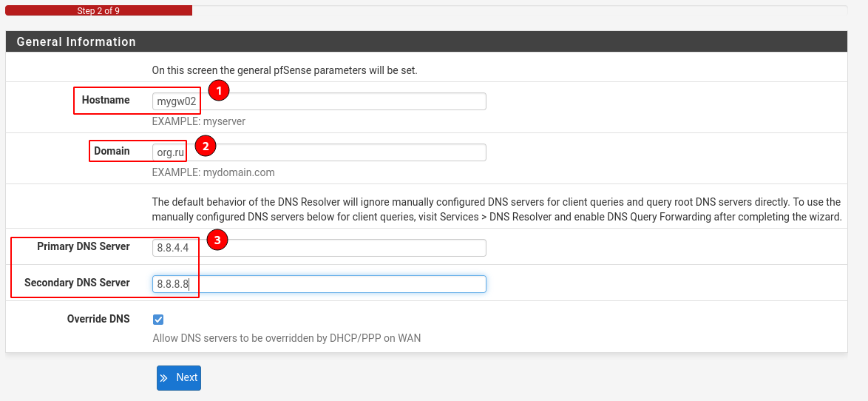868x401 pixels.
Task: Click the 'Allow DNS servers to be overridden' text
Action: [286, 338]
